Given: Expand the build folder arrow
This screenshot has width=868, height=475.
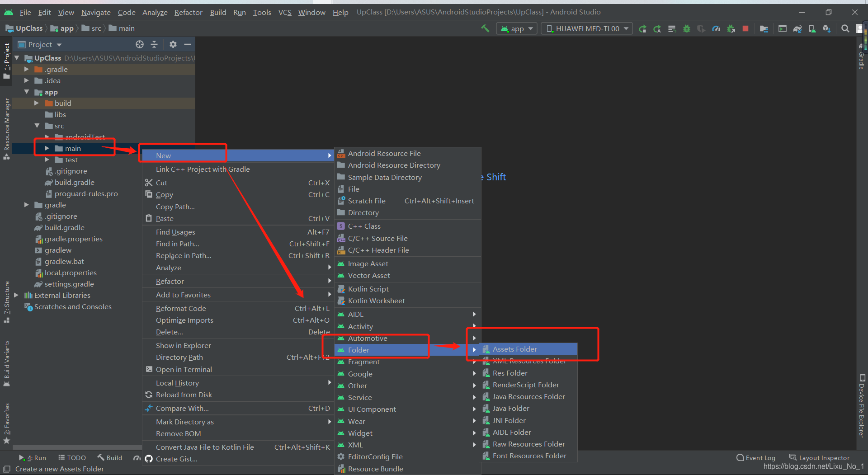Looking at the screenshot, I should 37,103.
